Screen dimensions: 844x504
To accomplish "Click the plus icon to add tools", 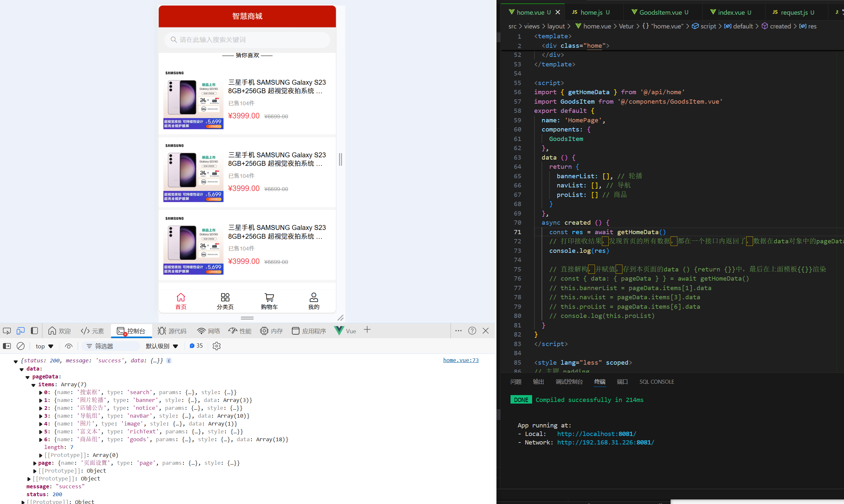I will click(367, 330).
